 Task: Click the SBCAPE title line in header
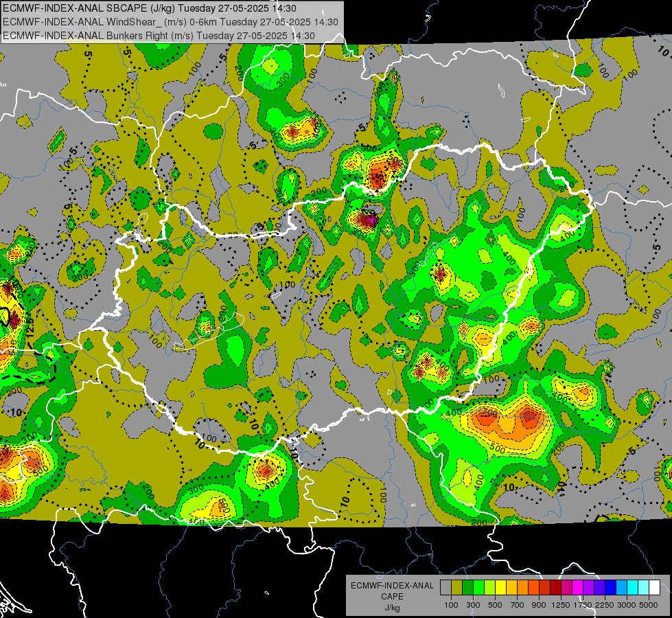[151, 8]
